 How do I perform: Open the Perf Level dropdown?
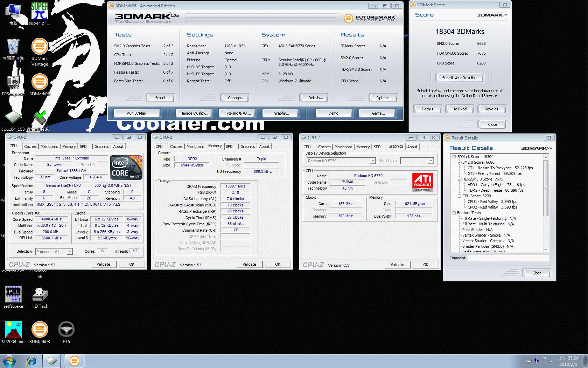[417, 161]
